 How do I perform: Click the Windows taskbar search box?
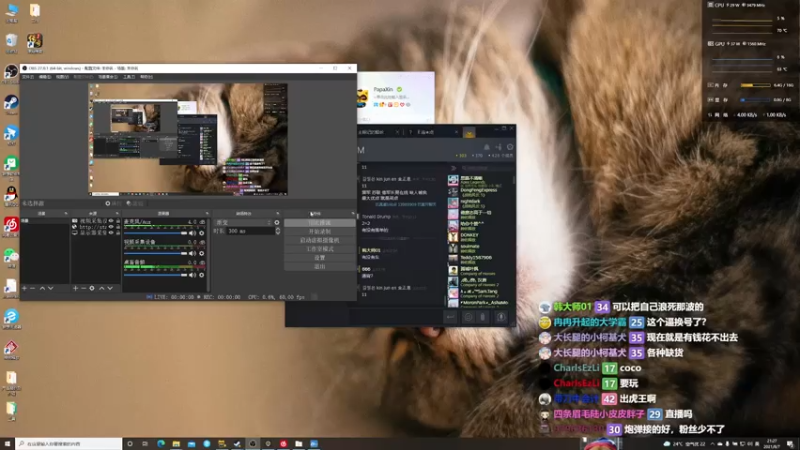click(x=69, y=443)
